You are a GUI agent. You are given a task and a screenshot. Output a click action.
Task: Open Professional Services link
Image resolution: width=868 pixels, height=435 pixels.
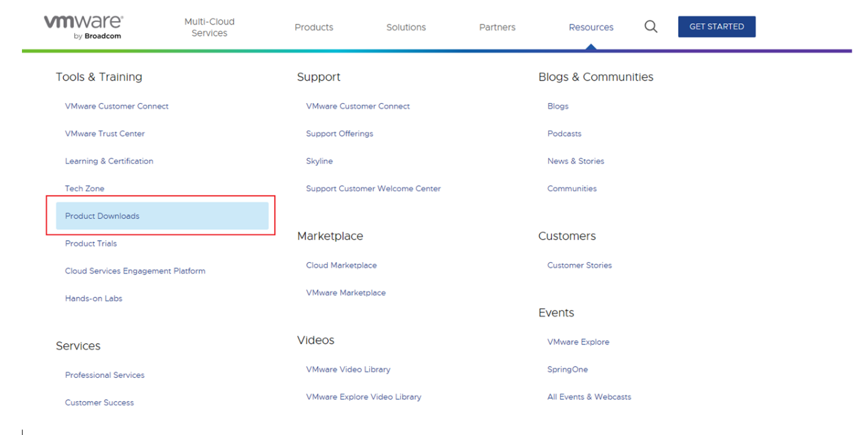(105, 375)
